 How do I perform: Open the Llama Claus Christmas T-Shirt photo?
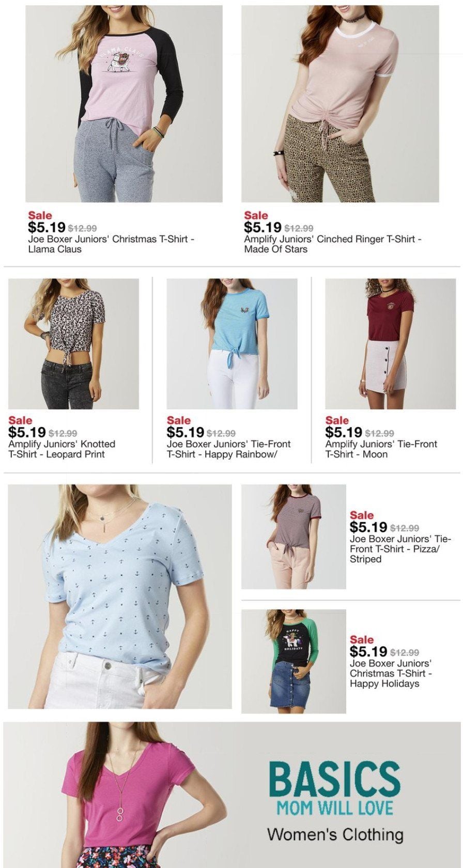click(124, 103)
